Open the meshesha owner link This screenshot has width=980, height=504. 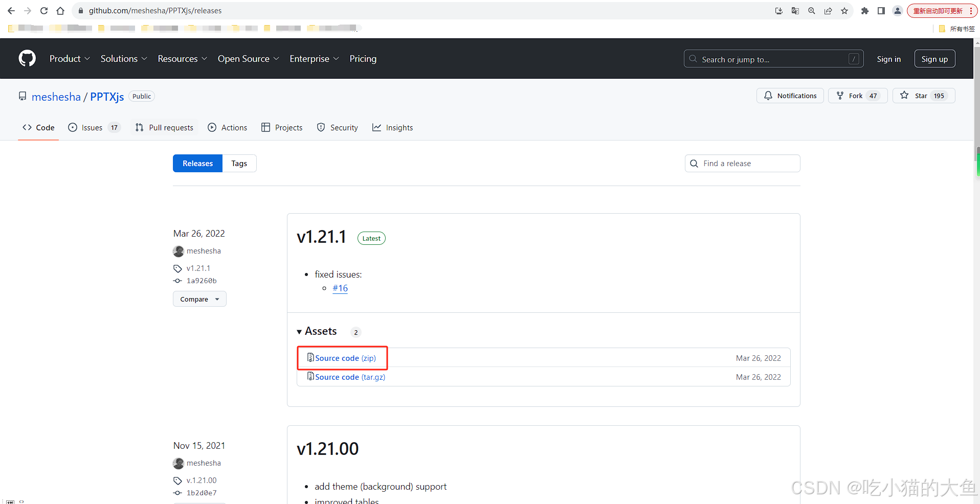click(x=56, y=97)
